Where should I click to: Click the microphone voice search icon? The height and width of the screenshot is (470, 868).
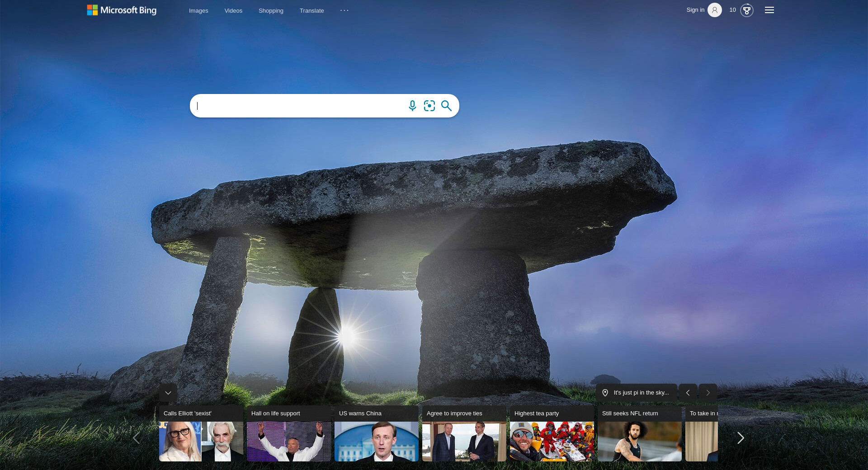click(412, 106)
